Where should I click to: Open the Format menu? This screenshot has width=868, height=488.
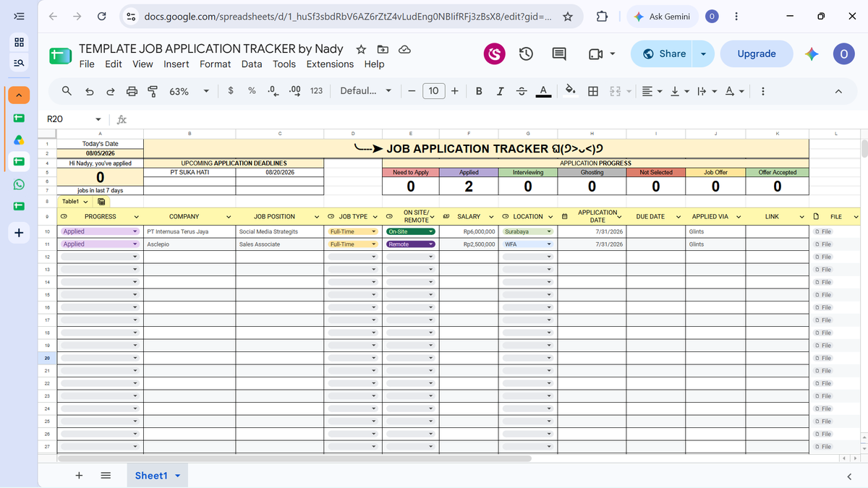coord(216,64)
